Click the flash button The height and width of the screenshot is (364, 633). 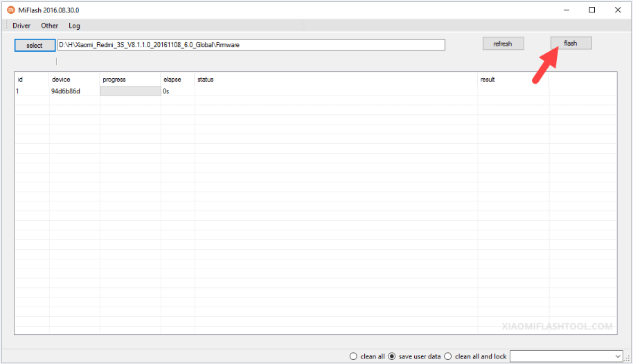[571, 43]
